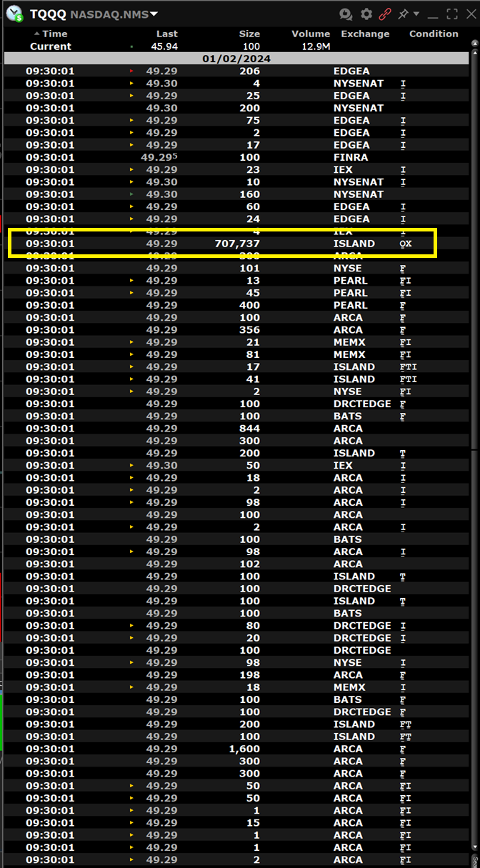The image size is (480, 868).
Task: Select the IEX trade with size 50
Action: coord(236,465)
